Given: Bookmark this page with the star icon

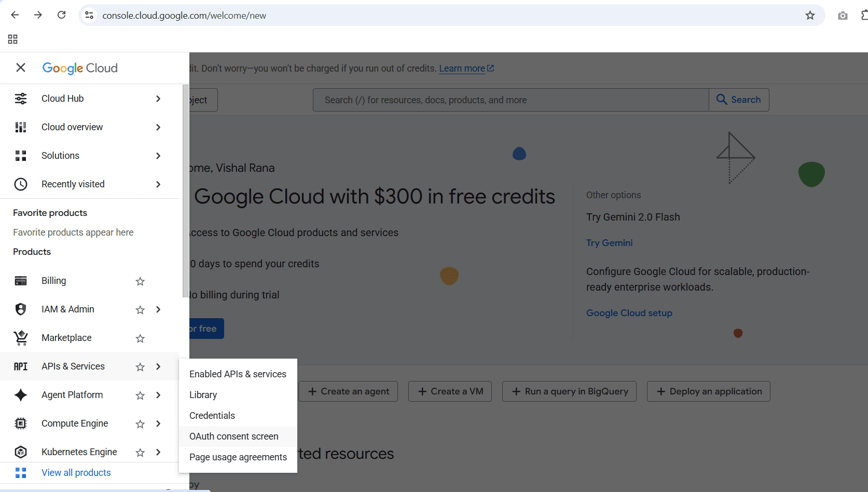Looking at the screenshot, I should tap(810, 16).
